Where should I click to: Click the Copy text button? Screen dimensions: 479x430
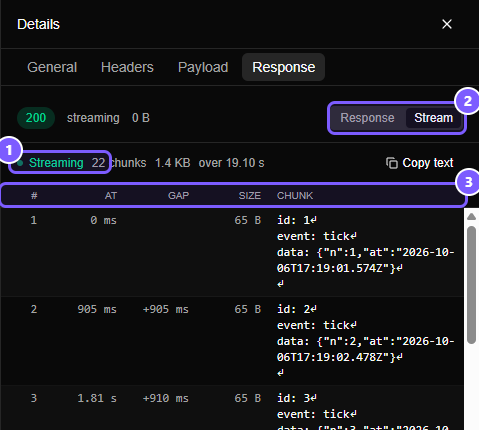(x=419, y=163)
